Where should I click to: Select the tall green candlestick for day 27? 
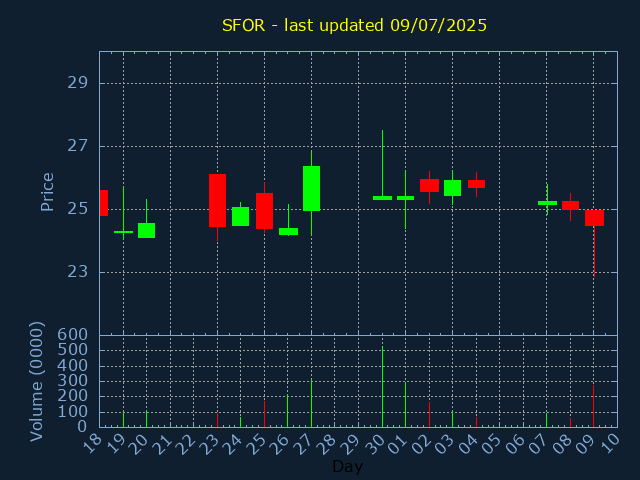click(x=311, y=188)
